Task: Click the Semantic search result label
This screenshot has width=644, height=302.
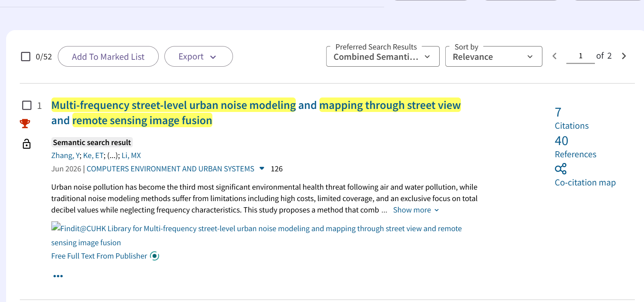Action: click(x=92, y=142)
